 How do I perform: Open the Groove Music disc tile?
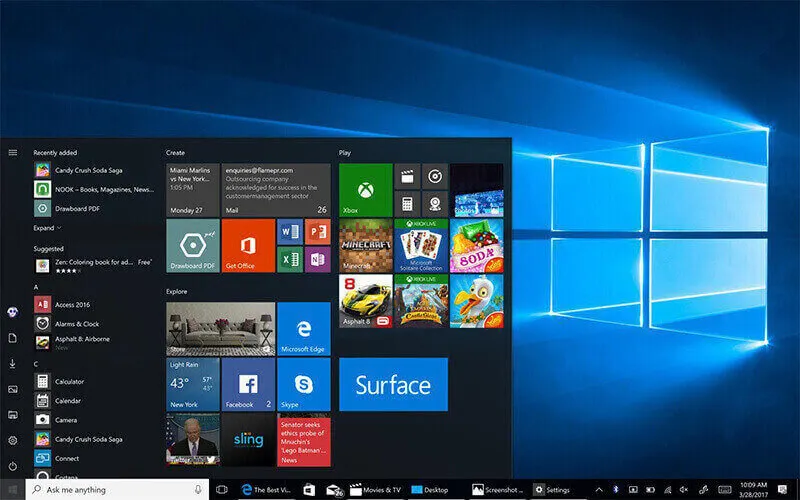point(435,176)
